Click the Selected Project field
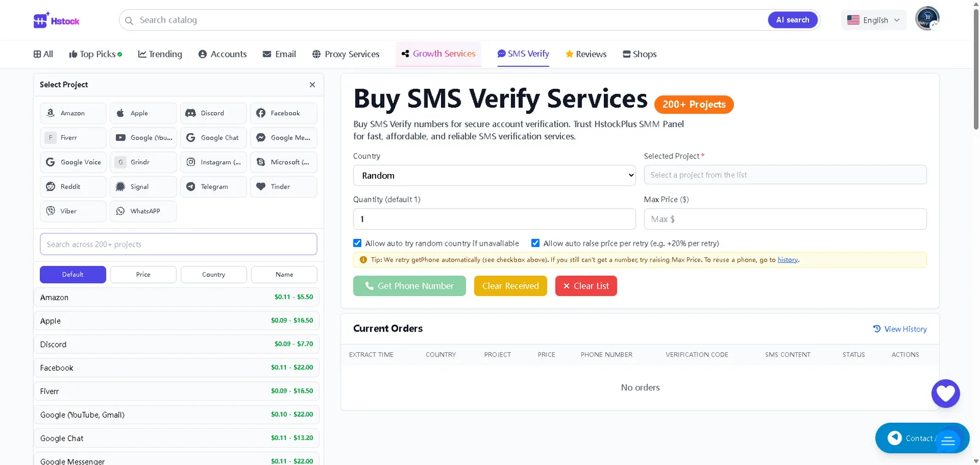The height and width of the screenshot is (465, 980). [x=785, y=175]
